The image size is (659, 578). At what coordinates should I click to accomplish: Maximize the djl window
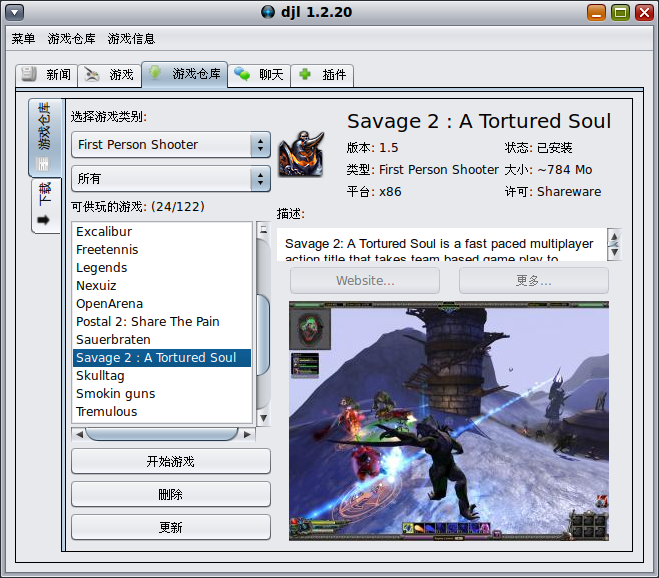[620, 13]
